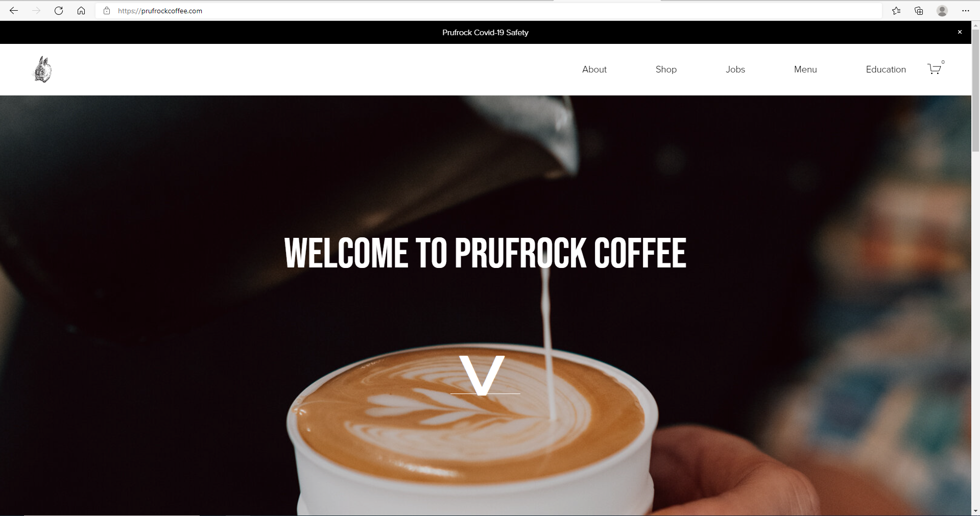Screen dimensions: 980x516
Task: Go to the Shop page
Action: pyautogui.click(x=666, y=69)
